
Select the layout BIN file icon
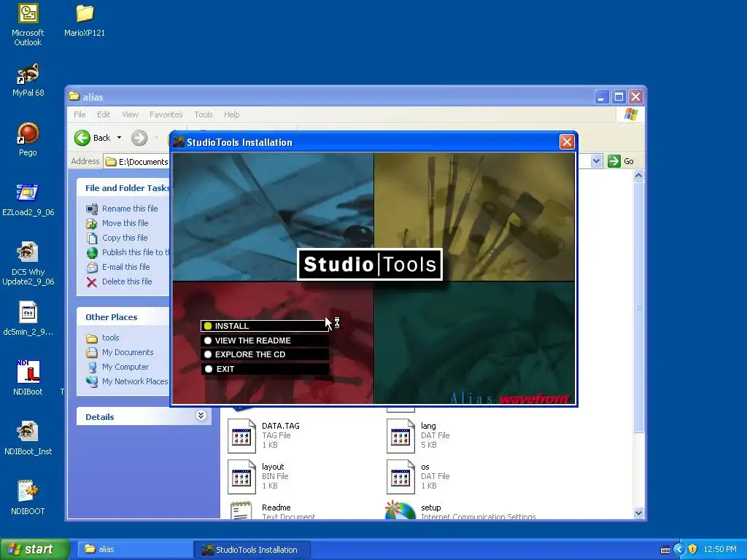[241, 477]
